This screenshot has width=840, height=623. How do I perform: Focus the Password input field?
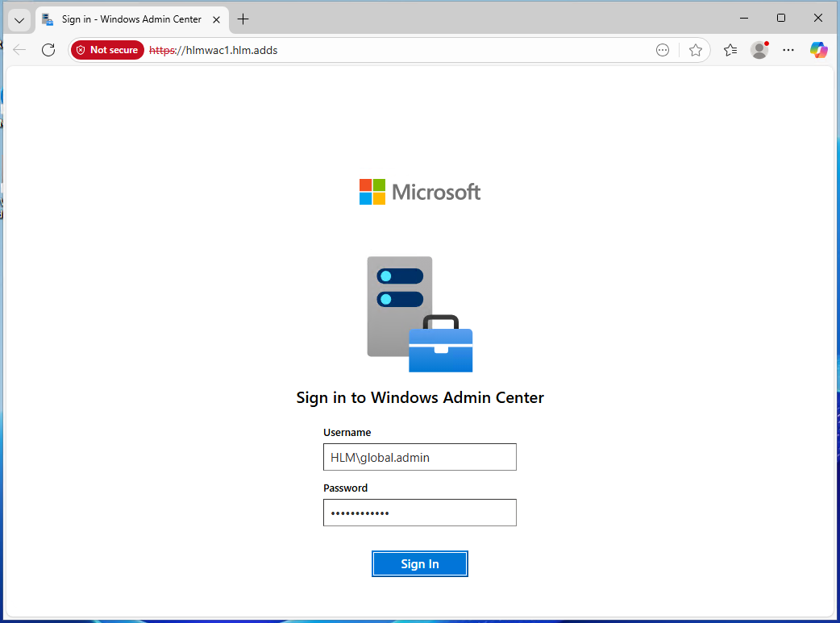419,513
